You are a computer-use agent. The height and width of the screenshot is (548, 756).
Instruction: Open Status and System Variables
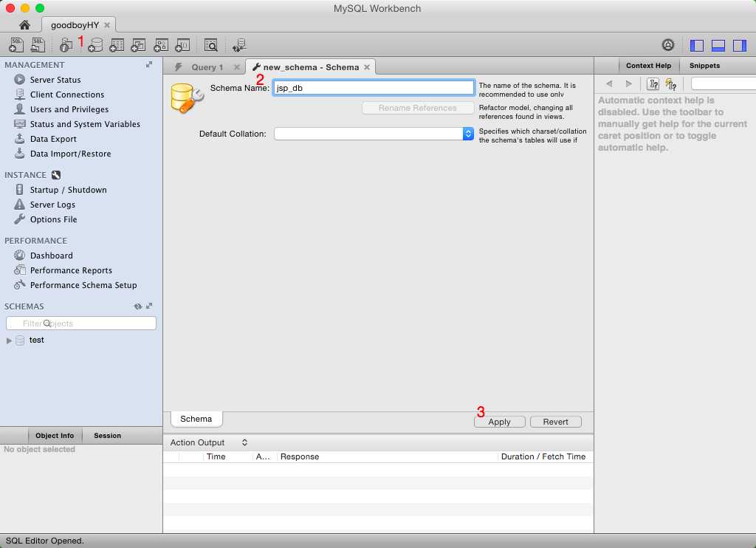click(x=85, y=124)
